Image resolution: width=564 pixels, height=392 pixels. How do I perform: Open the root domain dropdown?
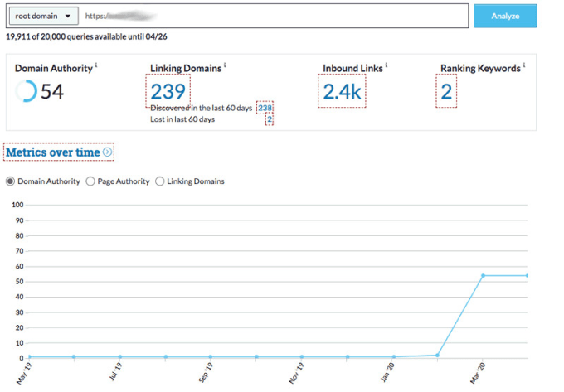tap(44, 16)
